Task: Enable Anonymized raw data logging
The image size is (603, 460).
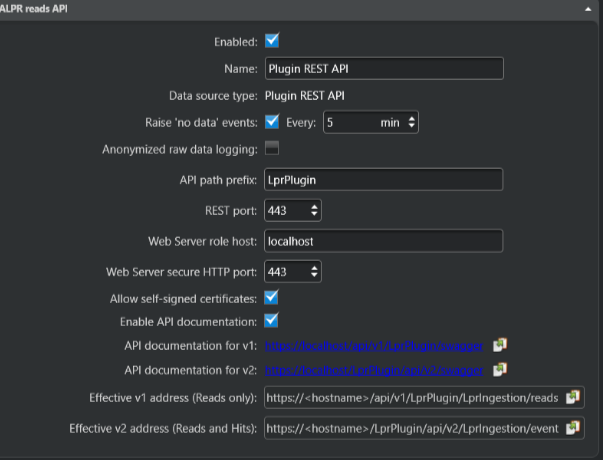Action: coord(272,149)
